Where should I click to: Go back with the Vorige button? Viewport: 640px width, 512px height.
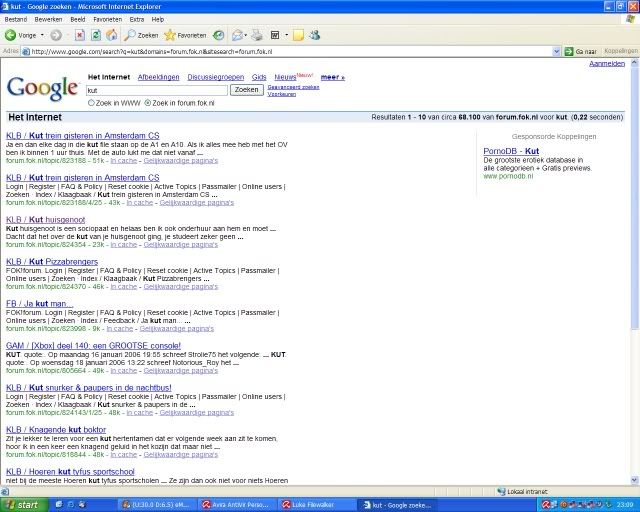pos(20,36)
